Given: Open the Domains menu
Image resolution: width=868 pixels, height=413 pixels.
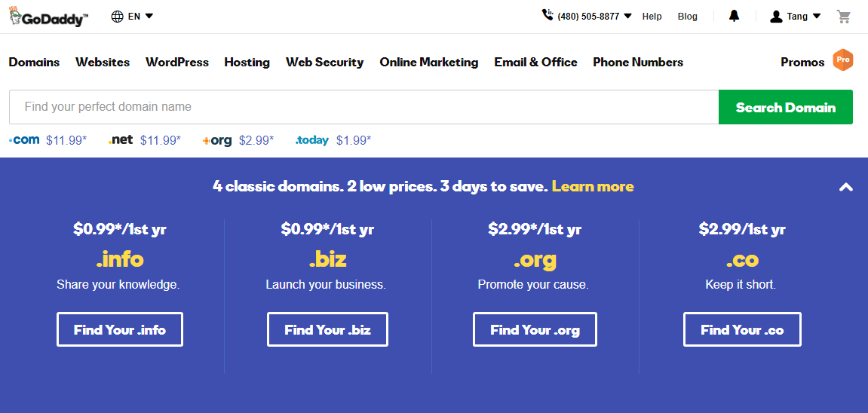Looking at the screenshot, I should point(34,62).
